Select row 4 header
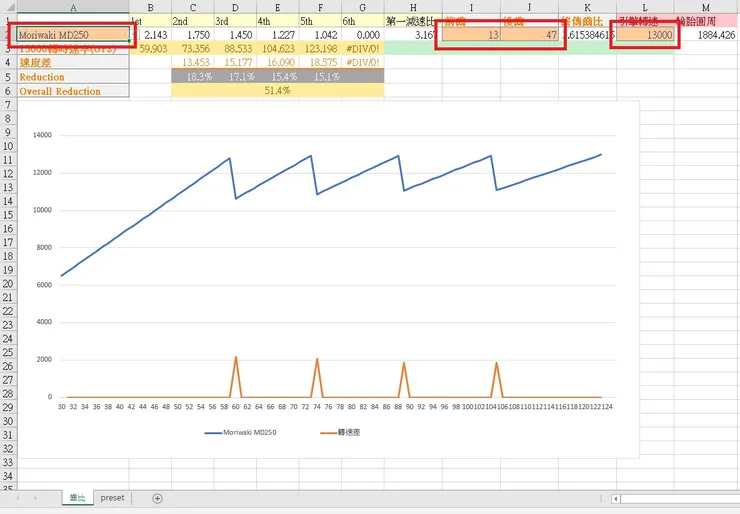Viewport: 740px width, 514px height. point(8,62)
